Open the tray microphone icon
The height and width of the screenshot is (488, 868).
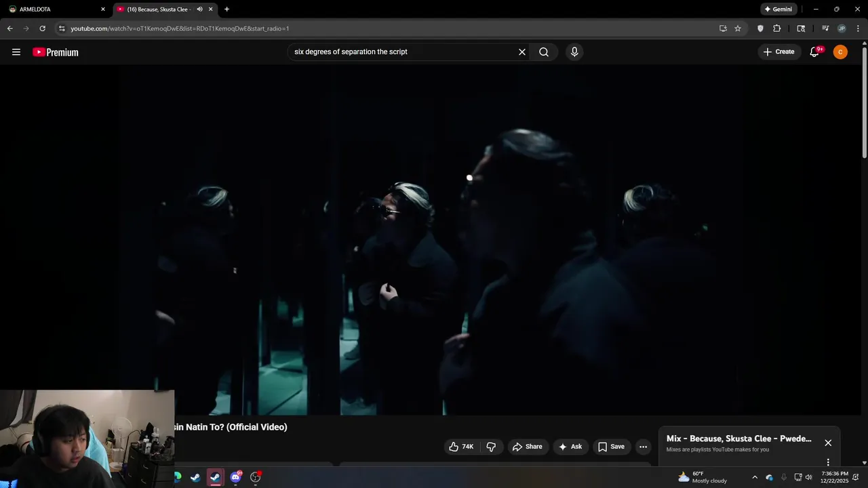[x=784, y=477]
